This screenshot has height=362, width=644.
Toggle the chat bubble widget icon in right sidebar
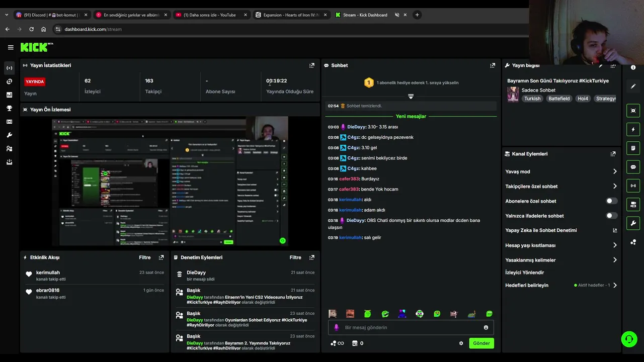click(x=633, y=167)
